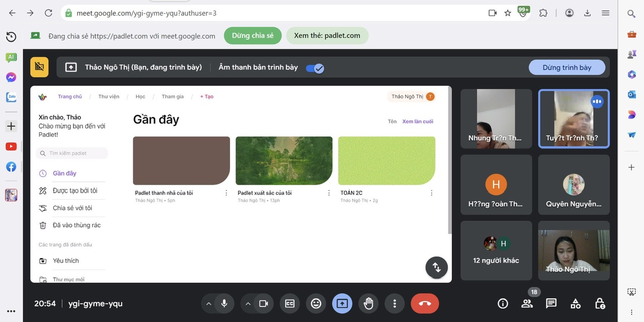Screen dimensions: 644x322
Task: Go to Trang chủ tab in Padlet
Action: click(70, 97)
